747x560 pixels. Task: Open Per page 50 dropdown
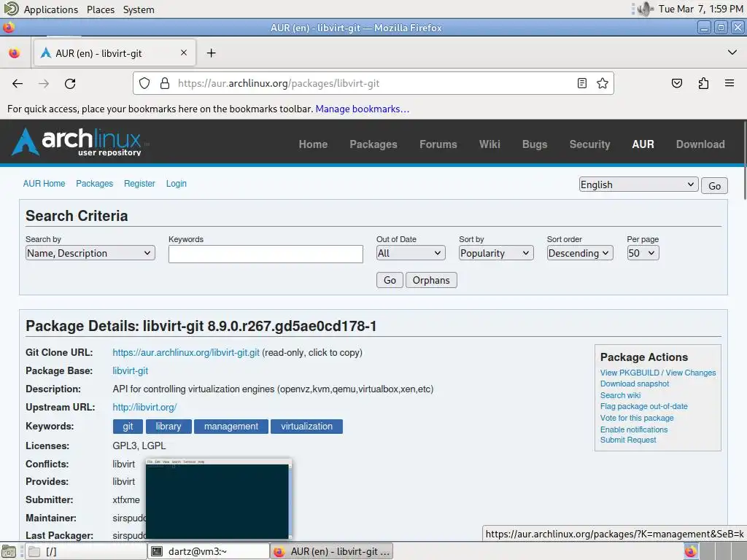click(x=643, y=253)
